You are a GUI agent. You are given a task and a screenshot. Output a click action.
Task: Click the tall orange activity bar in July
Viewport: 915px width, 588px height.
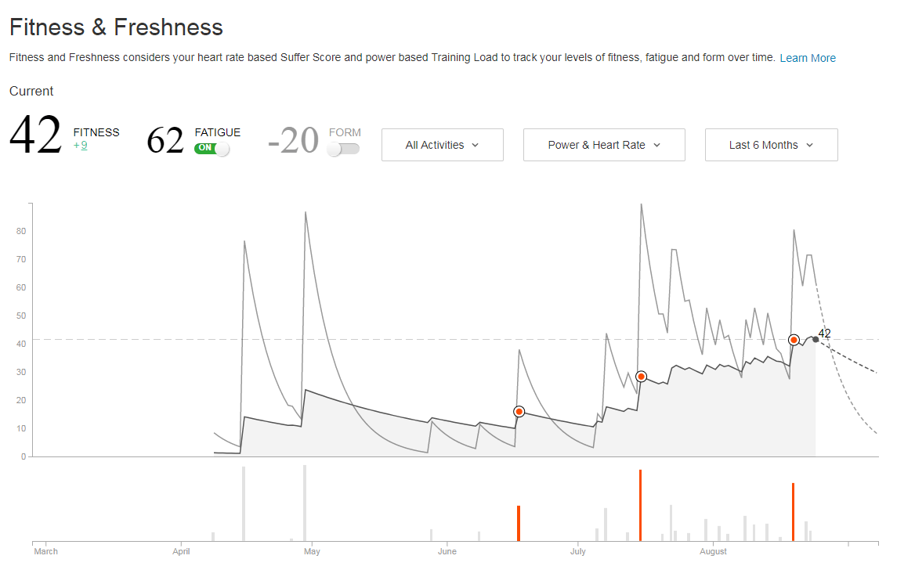tap(640, 505)
